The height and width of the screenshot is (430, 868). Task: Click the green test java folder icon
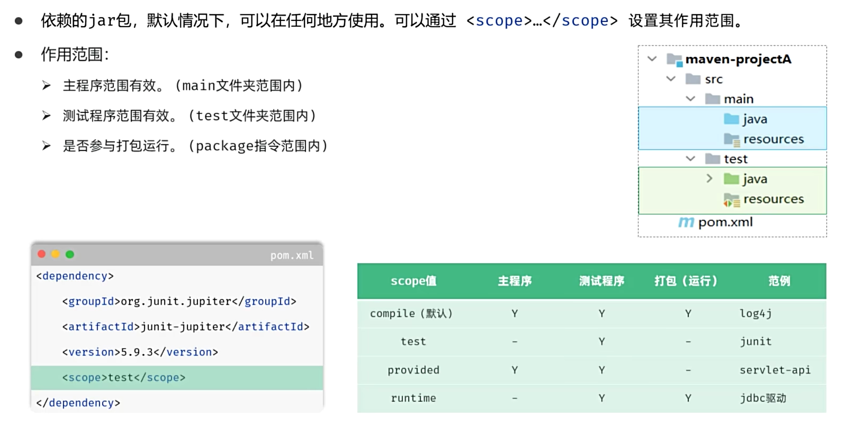point(731,179)
